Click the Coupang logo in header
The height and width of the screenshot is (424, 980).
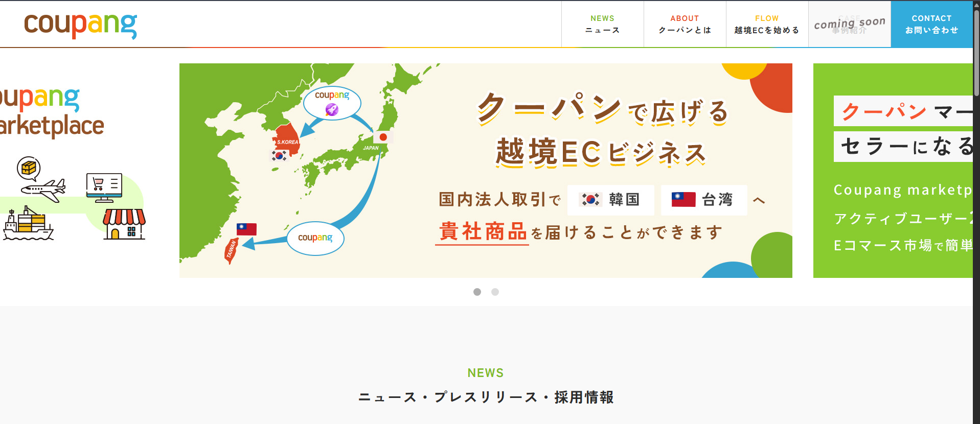coord(80,25)
